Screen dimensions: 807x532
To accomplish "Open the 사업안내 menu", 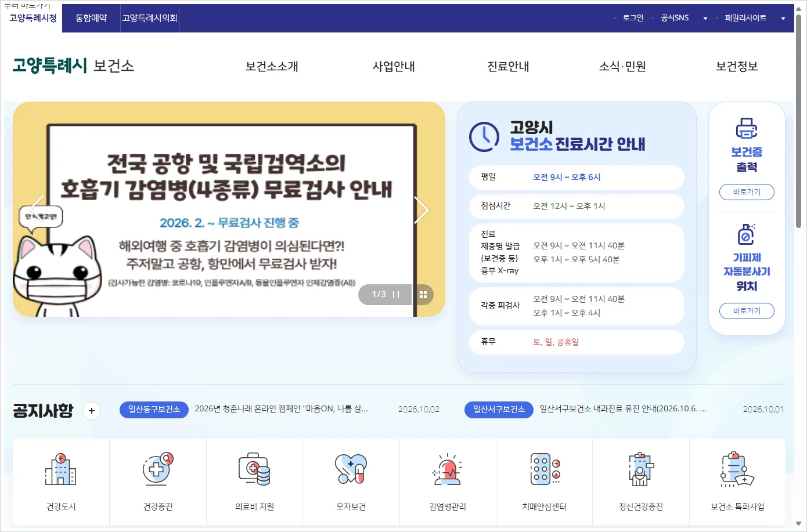I will click(x=394, y=67).
